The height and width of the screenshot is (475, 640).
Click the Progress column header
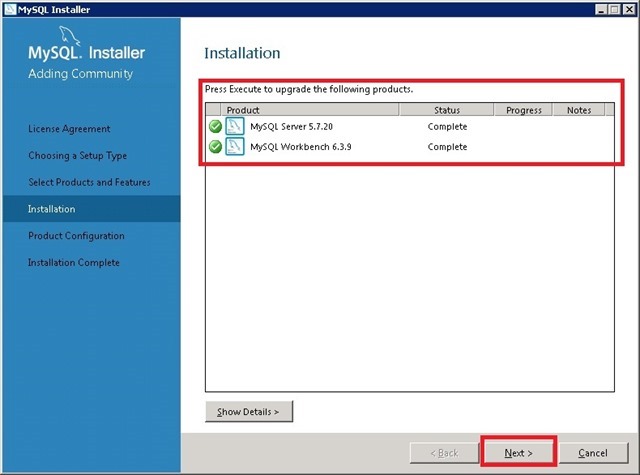(x=524, y=110)
